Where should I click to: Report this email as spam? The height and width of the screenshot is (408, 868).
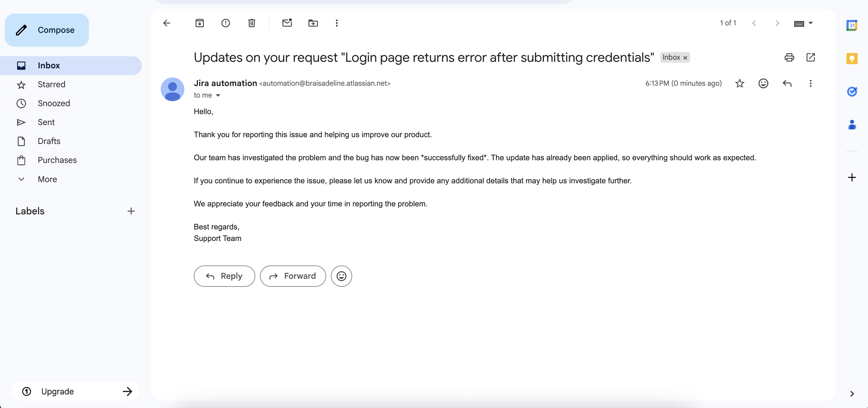point(225,23)
